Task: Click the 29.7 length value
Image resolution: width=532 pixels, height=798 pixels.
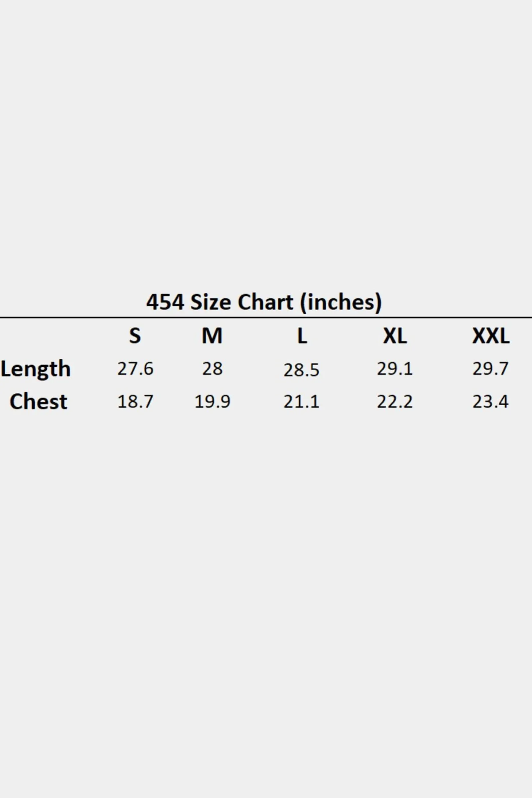Action: click(490, 368)
